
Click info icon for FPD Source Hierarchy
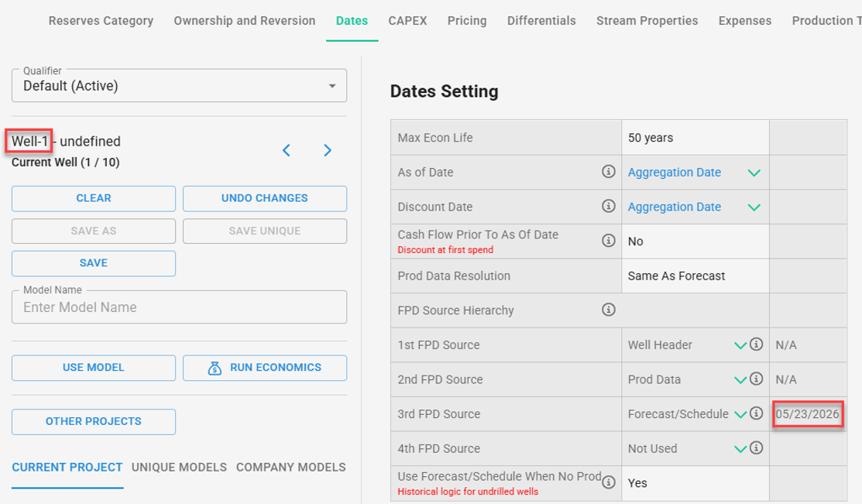click(x=609, y=310)
